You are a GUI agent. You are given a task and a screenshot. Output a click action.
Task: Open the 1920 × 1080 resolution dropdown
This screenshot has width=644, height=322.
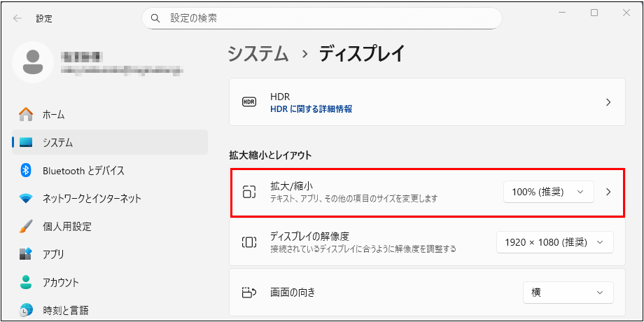click(x=554, y=242)
